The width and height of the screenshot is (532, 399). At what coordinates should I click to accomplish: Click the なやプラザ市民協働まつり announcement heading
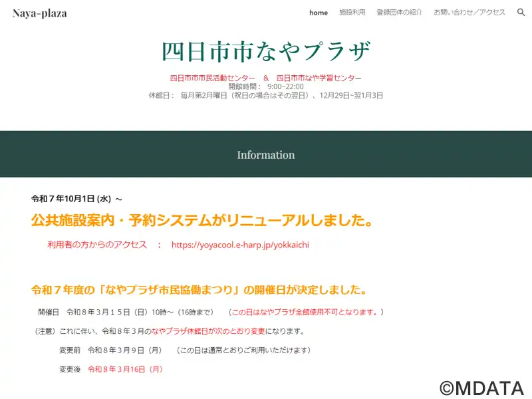[x=199, y=290]
